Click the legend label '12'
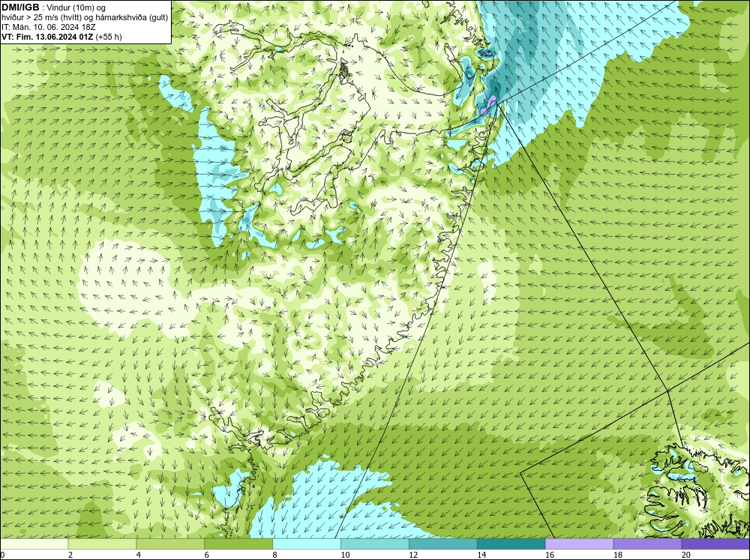 (x=412, y=555)
